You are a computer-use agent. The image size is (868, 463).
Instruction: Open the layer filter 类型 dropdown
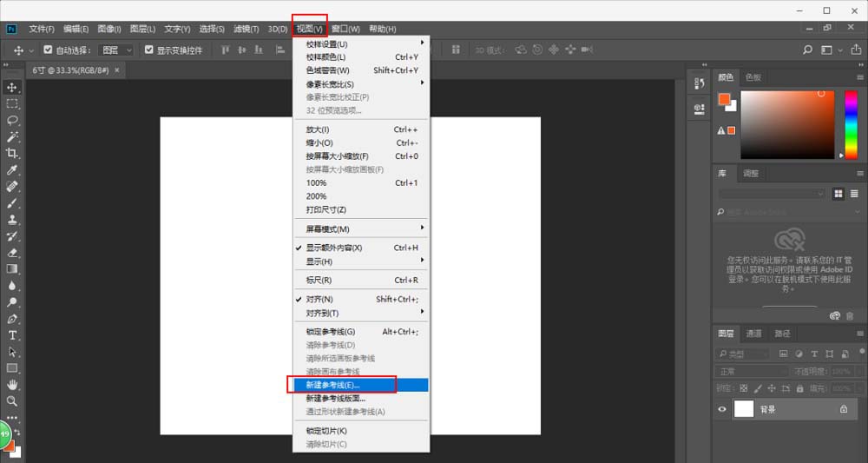(742, 354)
